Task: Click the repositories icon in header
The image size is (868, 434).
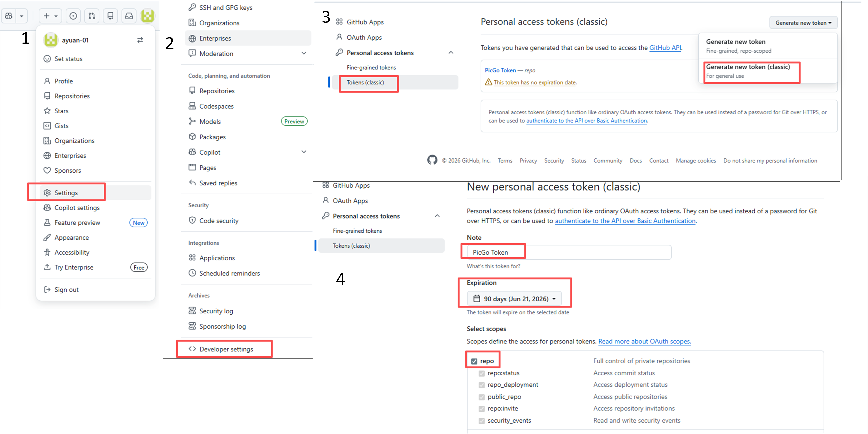Action: pyautogui.click(x=110, y=16)
